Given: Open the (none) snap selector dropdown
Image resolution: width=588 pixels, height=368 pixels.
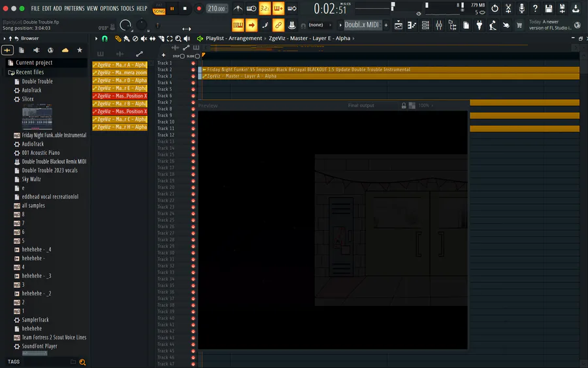Looking at the screenshot, I should 317,25.
